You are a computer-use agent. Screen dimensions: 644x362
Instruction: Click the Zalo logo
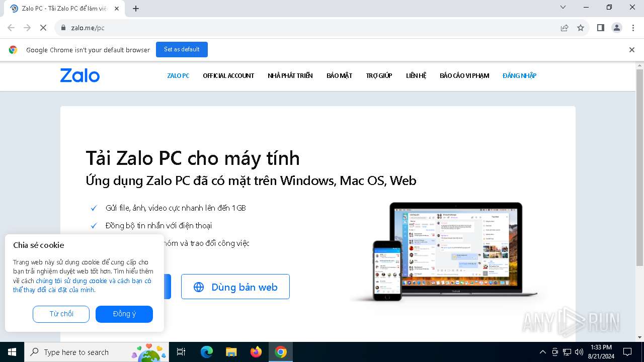tap(80, 75)
